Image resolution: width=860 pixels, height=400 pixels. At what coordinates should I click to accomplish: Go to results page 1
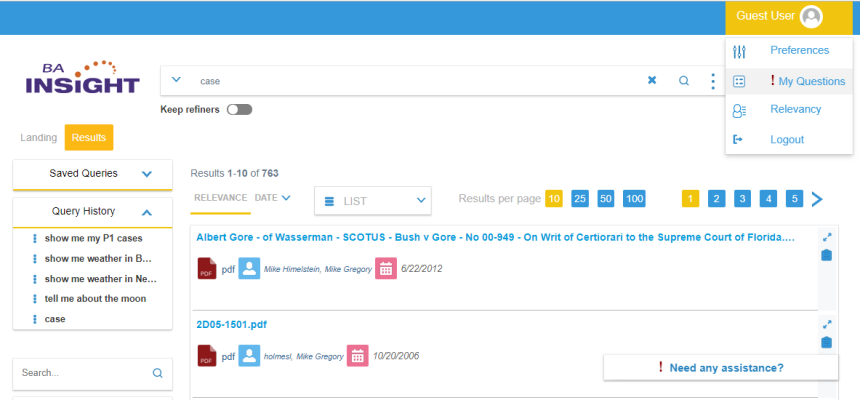[691, 199]
